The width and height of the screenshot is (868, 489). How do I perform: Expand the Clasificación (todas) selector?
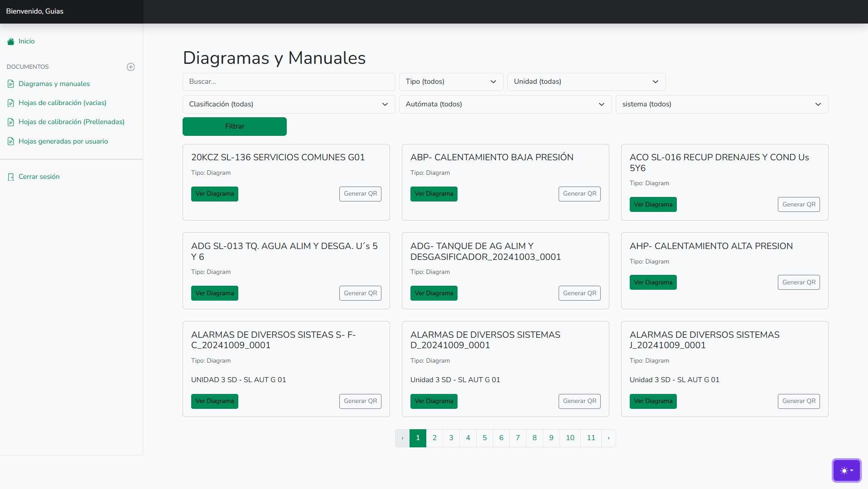pos(289,104)
